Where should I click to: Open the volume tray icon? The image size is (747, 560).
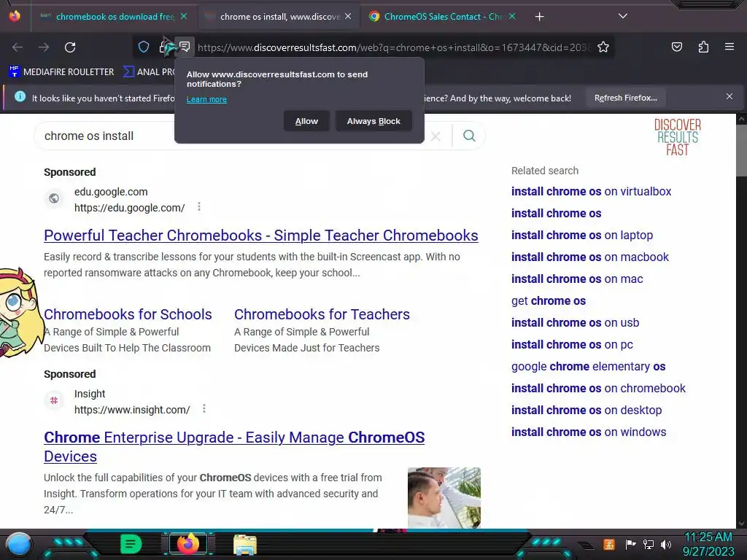(666, 544)
